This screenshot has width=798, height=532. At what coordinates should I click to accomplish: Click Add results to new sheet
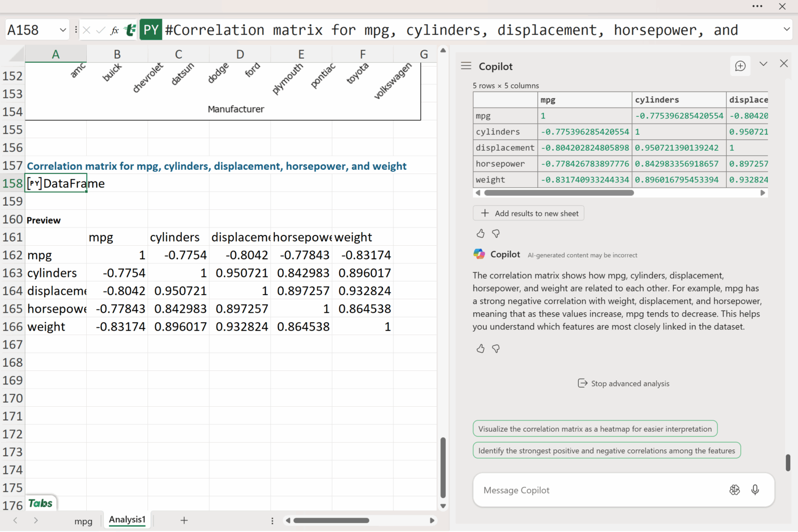[529, 214]
